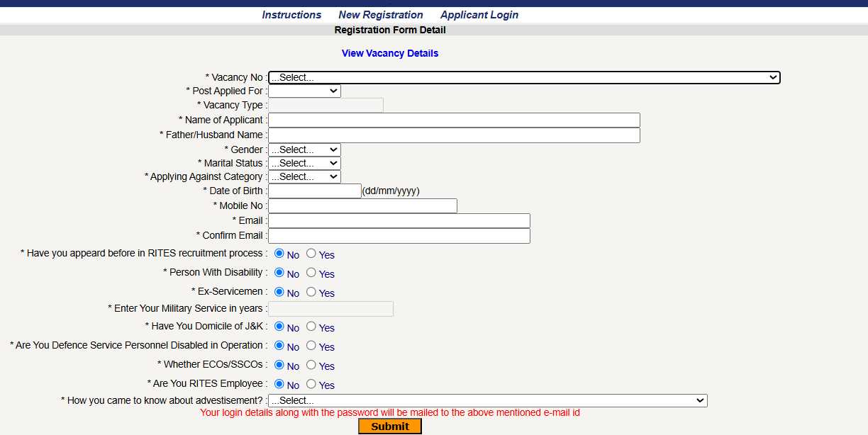
Task: Click the Name of Applicant field
Action: point(454,120)
